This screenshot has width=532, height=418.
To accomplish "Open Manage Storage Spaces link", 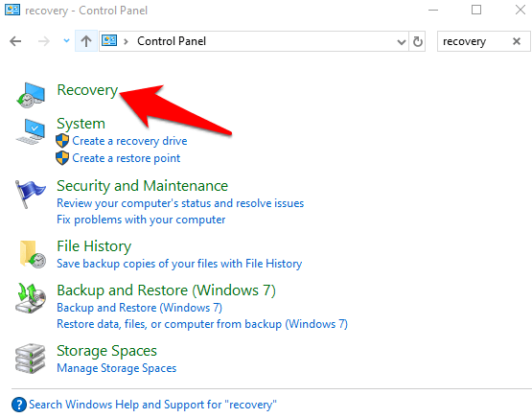I will pos(116,368).
